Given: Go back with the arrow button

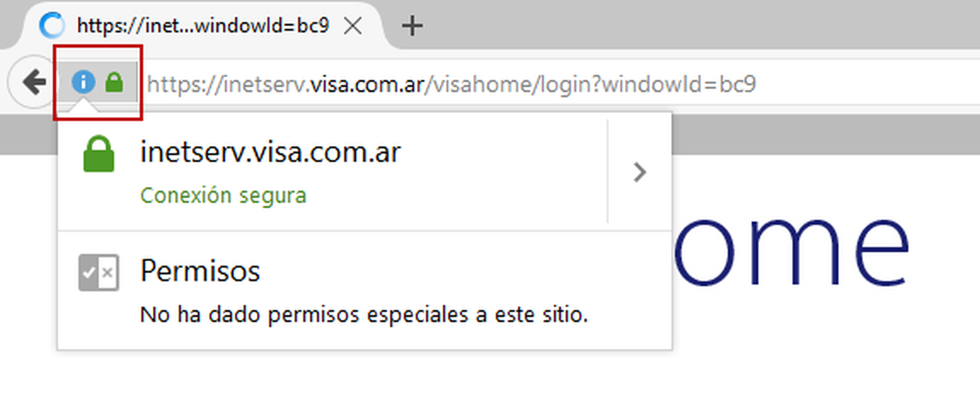Looking at the screenshot, I should click(x=32, y=82).
